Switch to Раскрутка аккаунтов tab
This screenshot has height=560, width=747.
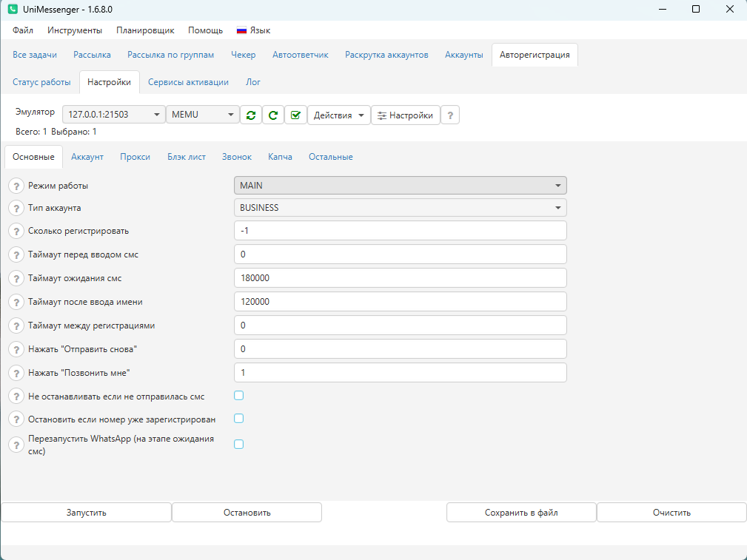pyautogui.click(x=387, y=55)
